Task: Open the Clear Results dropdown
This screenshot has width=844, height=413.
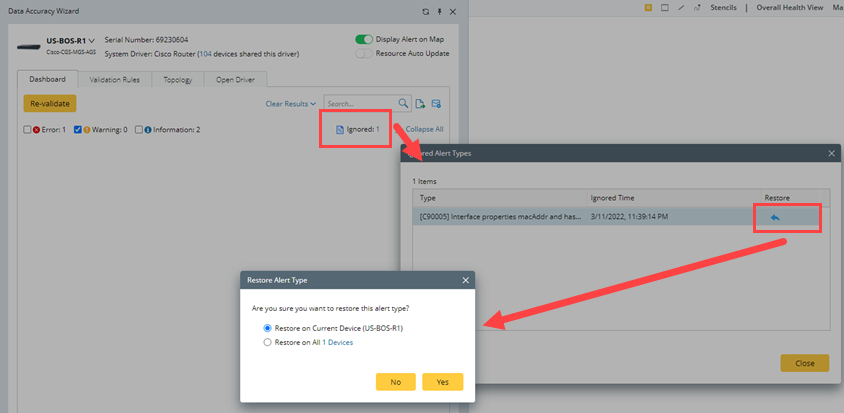Action: [290, 103]
